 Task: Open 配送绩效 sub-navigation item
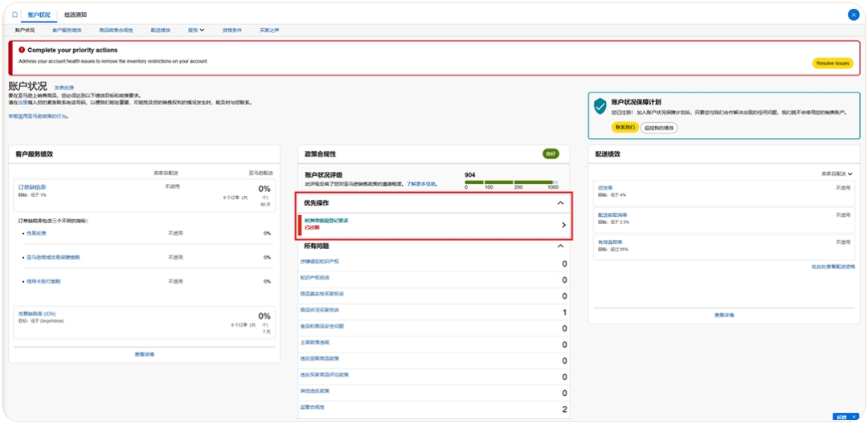coord(161,30)
